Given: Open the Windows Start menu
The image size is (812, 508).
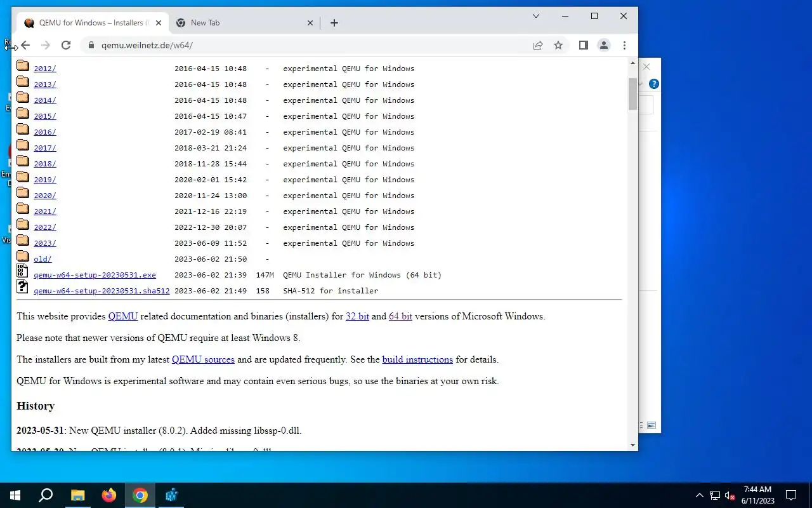Looking at the screenshot, I should (x=15, y=495).
